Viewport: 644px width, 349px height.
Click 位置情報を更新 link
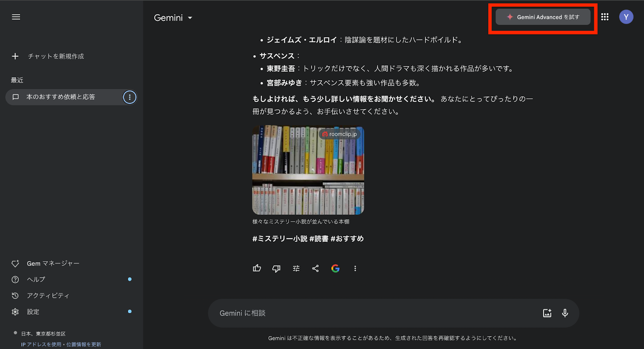coord(84,345)
